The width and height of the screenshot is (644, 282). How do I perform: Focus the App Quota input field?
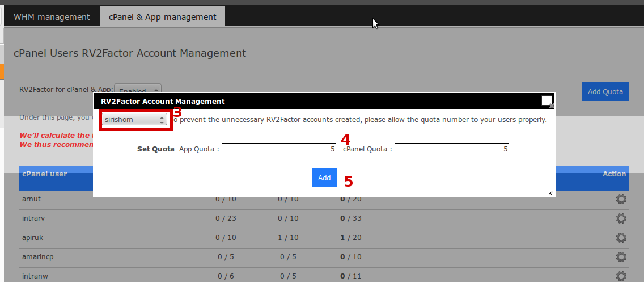pyautogui.click(x=279, y=149)
